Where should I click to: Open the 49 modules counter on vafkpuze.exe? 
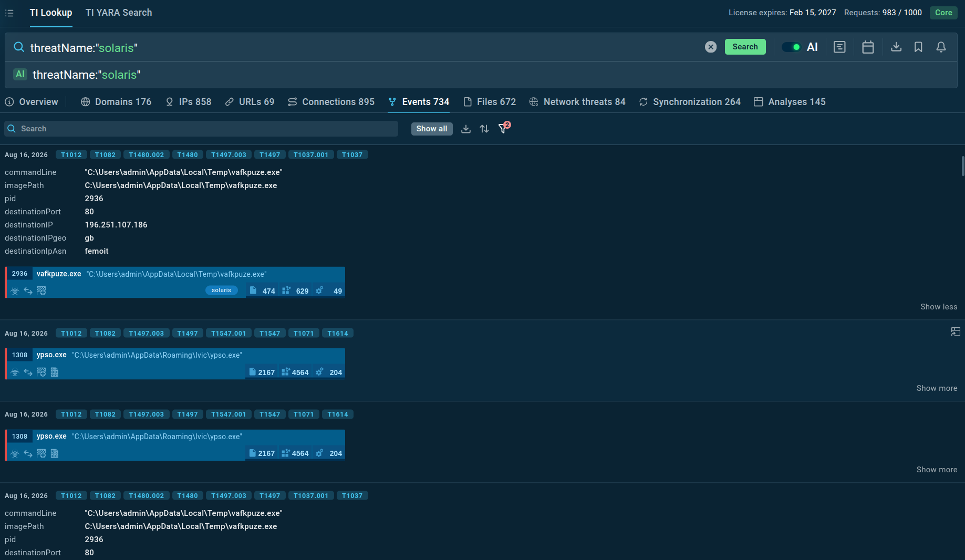coord(329,291)
